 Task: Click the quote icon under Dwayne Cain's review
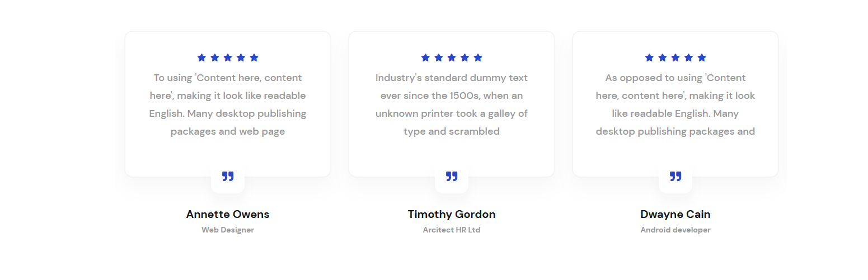click(x=675, y=177)
